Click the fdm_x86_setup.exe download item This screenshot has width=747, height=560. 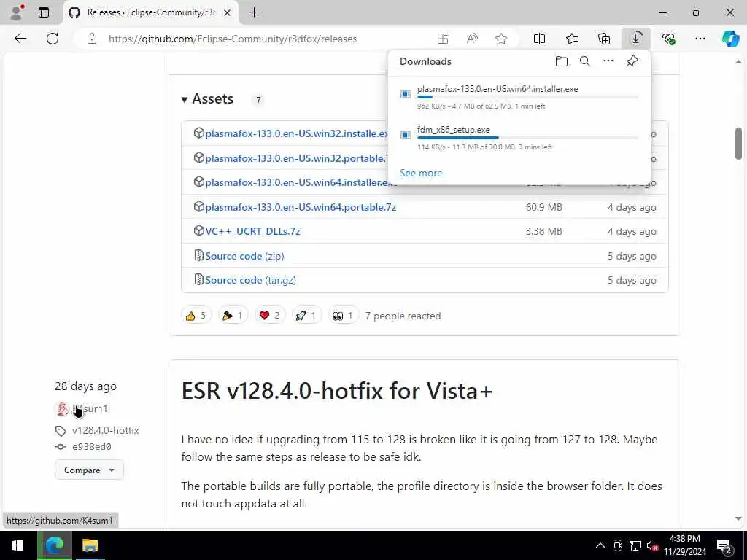[x=519, y=138]
